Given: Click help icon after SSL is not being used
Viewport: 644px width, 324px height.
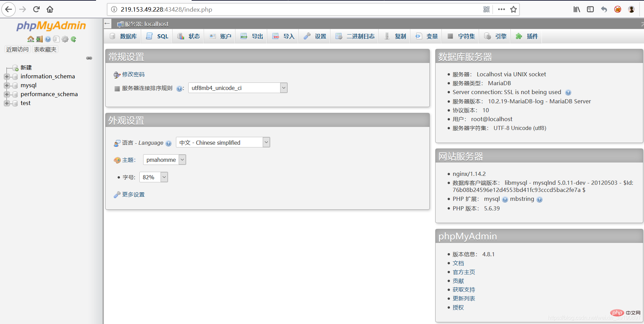Looking at the screenshot, I should pos(568,92).
